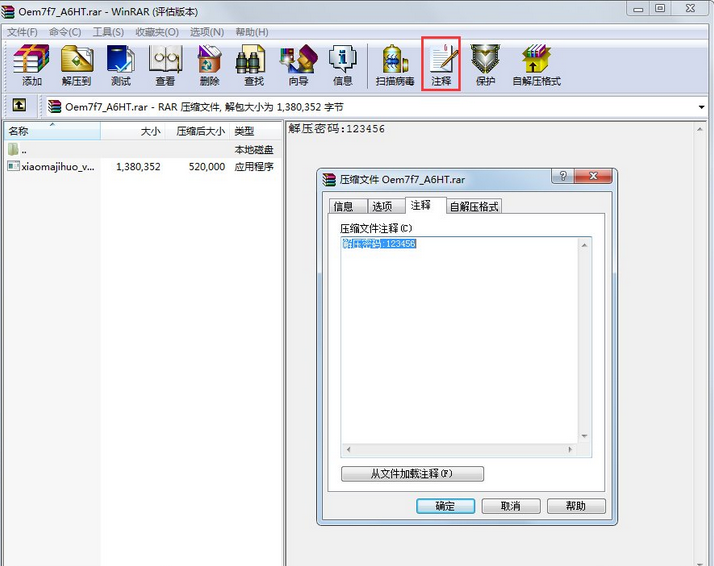The width and height of the screenshot is (714, 566).
Task: Click the Extract To (解压到) icon
Action: tap(76, 65)
